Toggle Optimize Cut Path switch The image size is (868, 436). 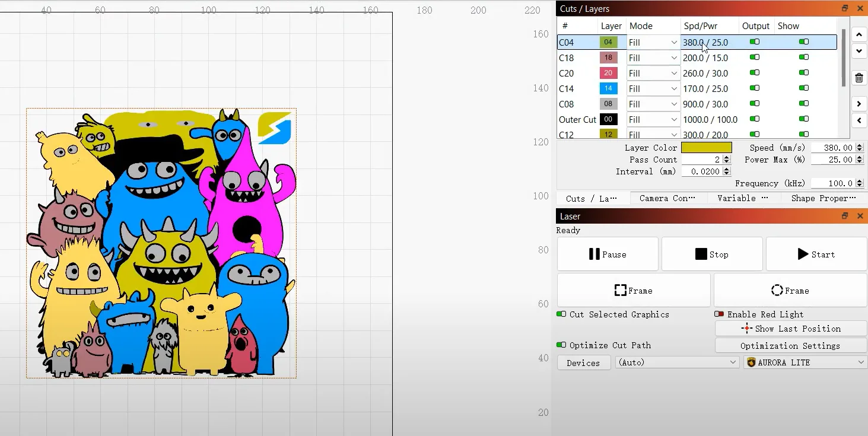[561, 345]
